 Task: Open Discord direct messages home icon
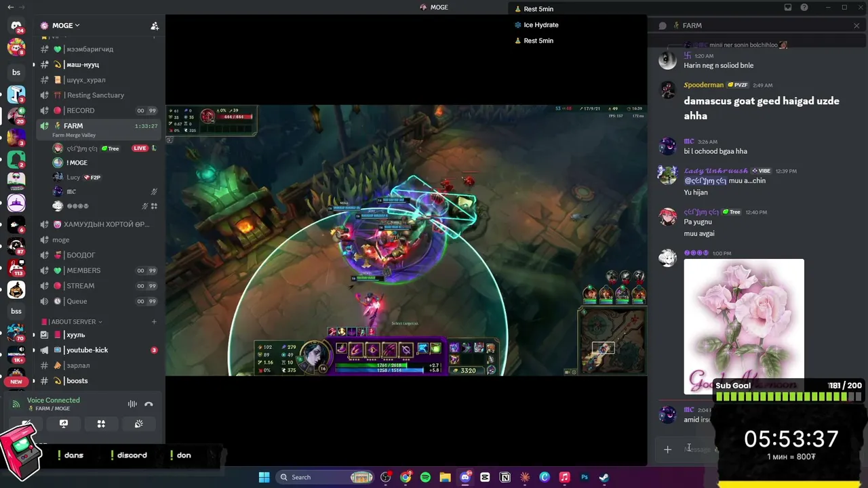16,26
